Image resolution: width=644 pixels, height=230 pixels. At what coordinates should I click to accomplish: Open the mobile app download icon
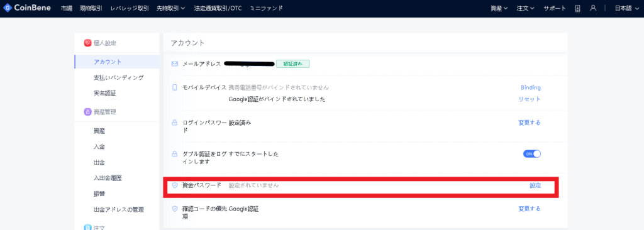coord(577,8)
